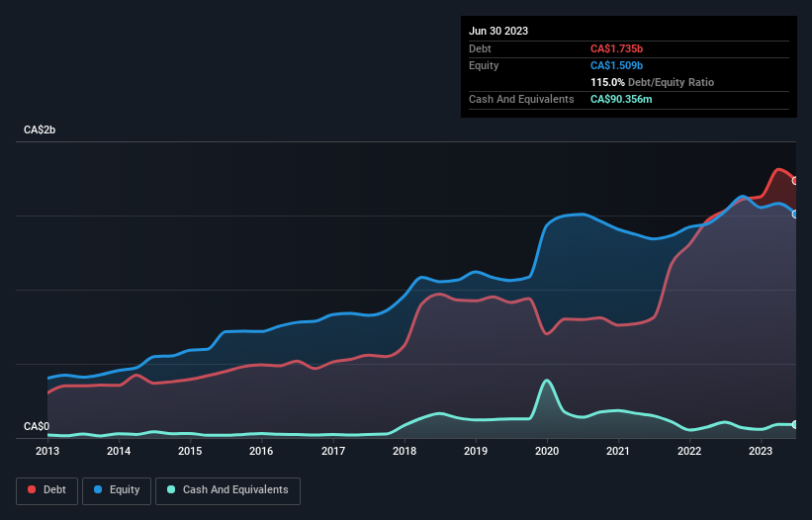Select the 2021 x-axis label
812x520 pixels.
(618, 451)
